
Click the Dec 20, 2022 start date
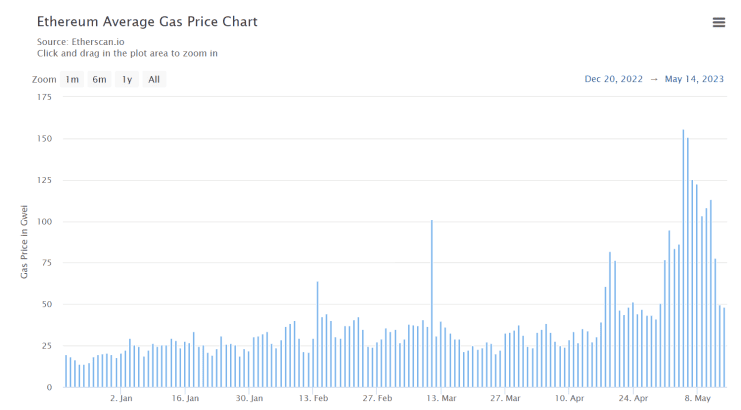(613, 79)
